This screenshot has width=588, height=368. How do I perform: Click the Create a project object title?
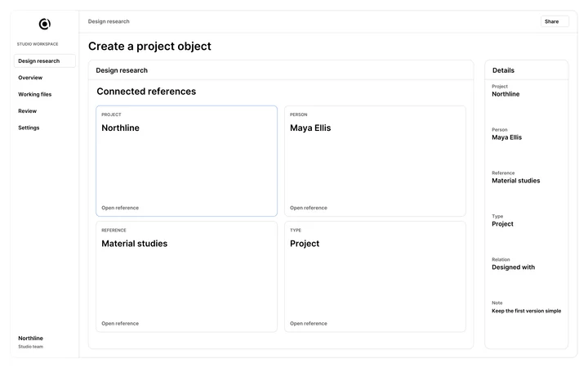point(149,46)
